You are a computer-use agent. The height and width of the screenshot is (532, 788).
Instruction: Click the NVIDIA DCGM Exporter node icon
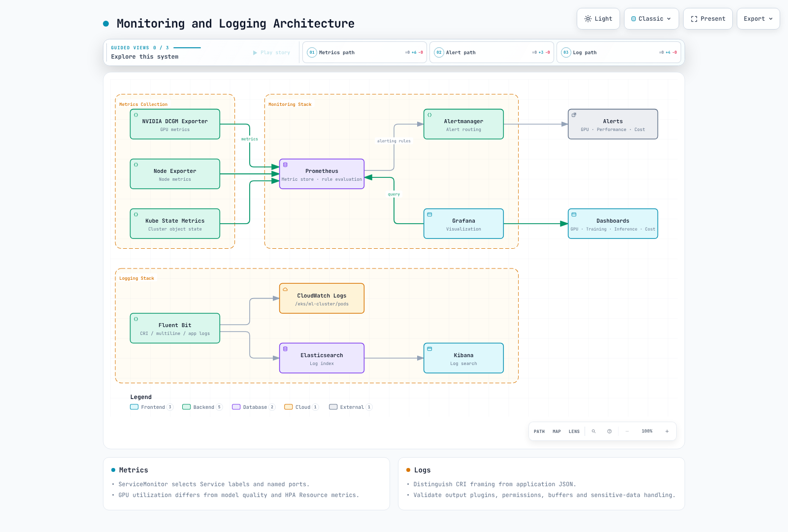[x=136, y=115]
